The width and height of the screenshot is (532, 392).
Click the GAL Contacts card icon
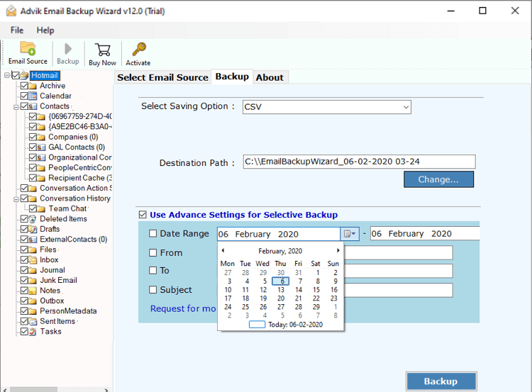coord(41,147)
